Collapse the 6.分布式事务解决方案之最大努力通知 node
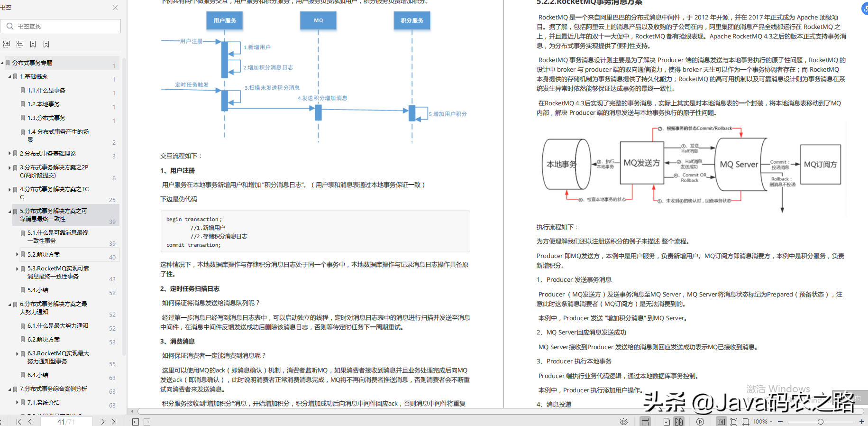 9,304
